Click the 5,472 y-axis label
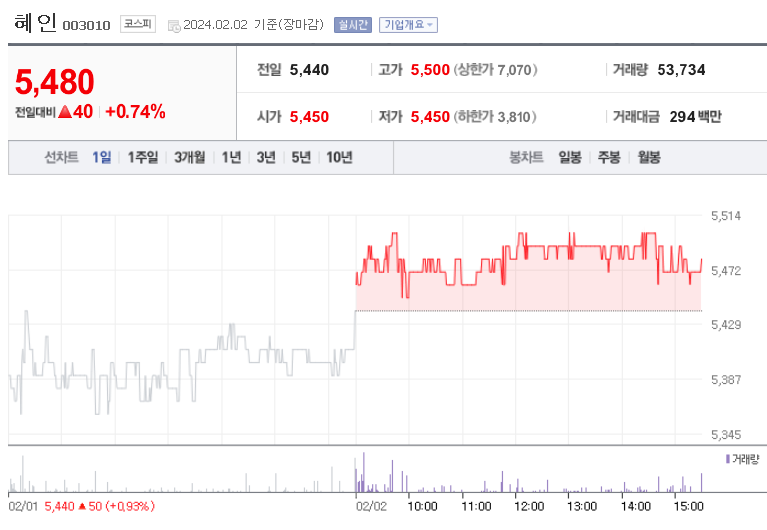 (726, 271)
